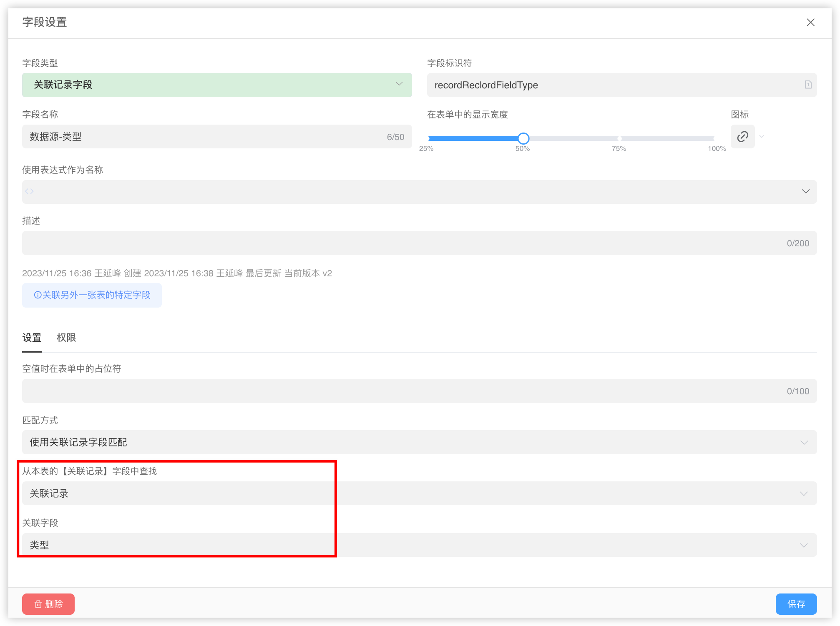Click the copy icon in identifier field

(808, 85)
